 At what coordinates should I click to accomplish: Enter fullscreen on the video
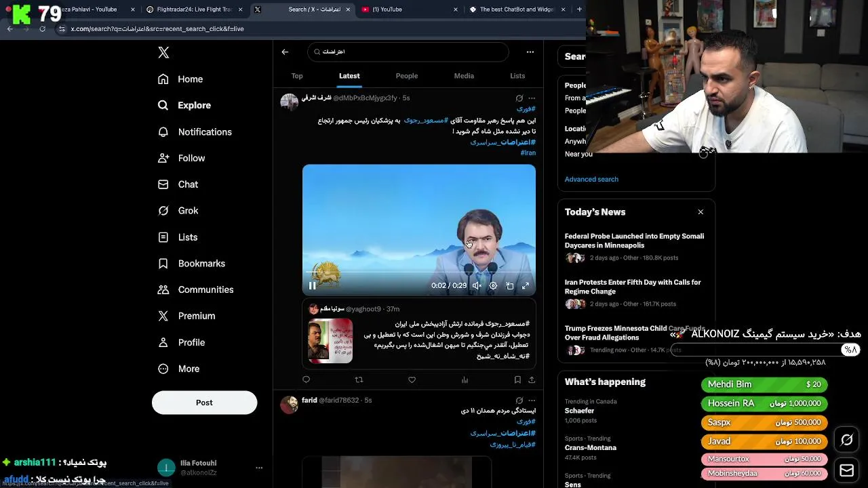[526, 286]
